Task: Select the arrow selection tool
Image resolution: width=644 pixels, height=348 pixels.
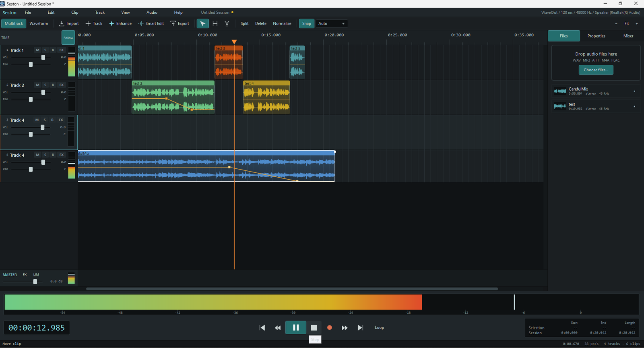Action: coord(202,23)
